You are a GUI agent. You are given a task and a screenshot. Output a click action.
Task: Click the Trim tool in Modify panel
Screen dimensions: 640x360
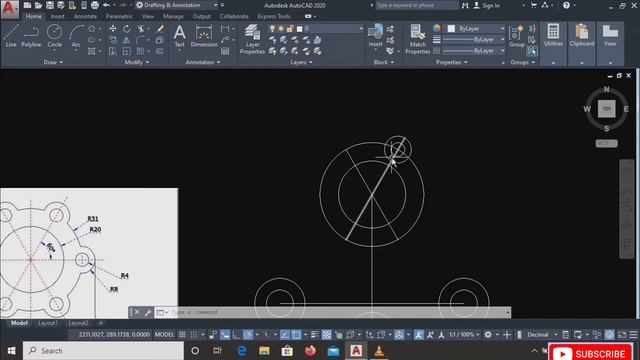pos(141,29)
